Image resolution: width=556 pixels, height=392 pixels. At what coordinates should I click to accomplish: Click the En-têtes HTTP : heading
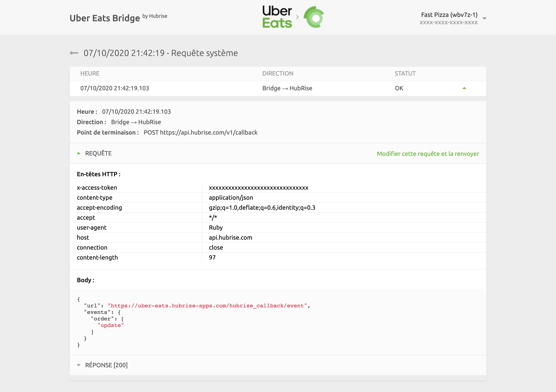click(99, 174)
